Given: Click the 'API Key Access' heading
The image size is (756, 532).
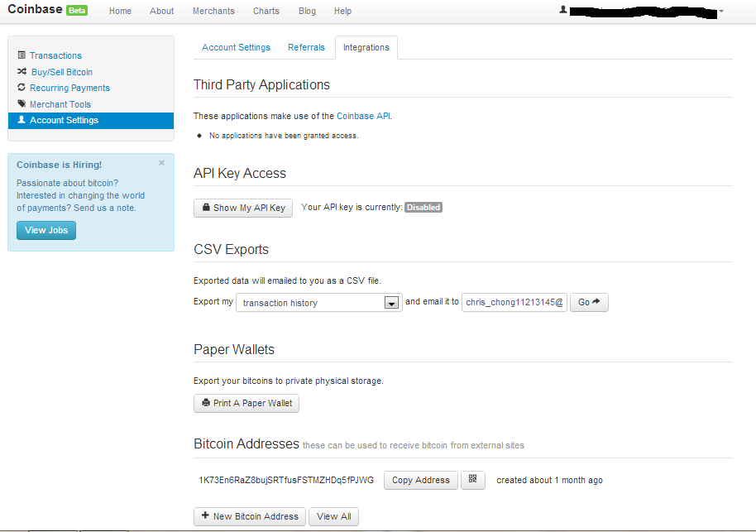Looking at the screenshot, I should coord(240,173).
